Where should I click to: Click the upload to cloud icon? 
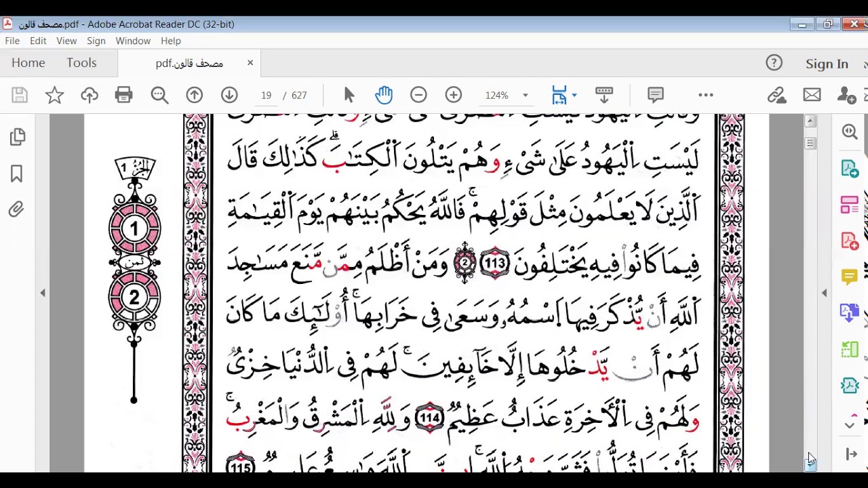tap(89, 96)
